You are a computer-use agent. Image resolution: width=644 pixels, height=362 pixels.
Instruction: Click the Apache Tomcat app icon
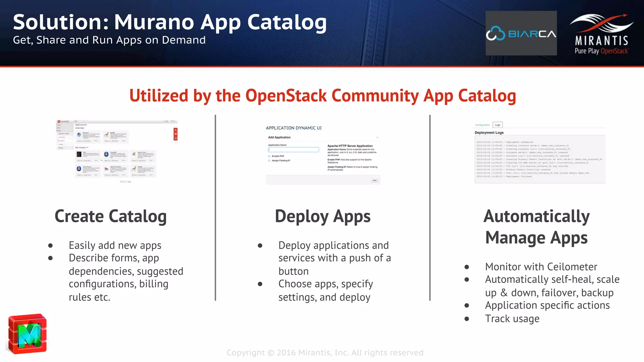(134, 154)
